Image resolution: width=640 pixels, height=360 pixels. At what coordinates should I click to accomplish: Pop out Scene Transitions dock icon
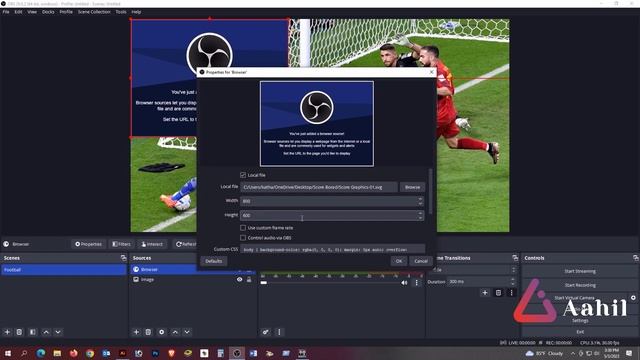pos(515,258)
